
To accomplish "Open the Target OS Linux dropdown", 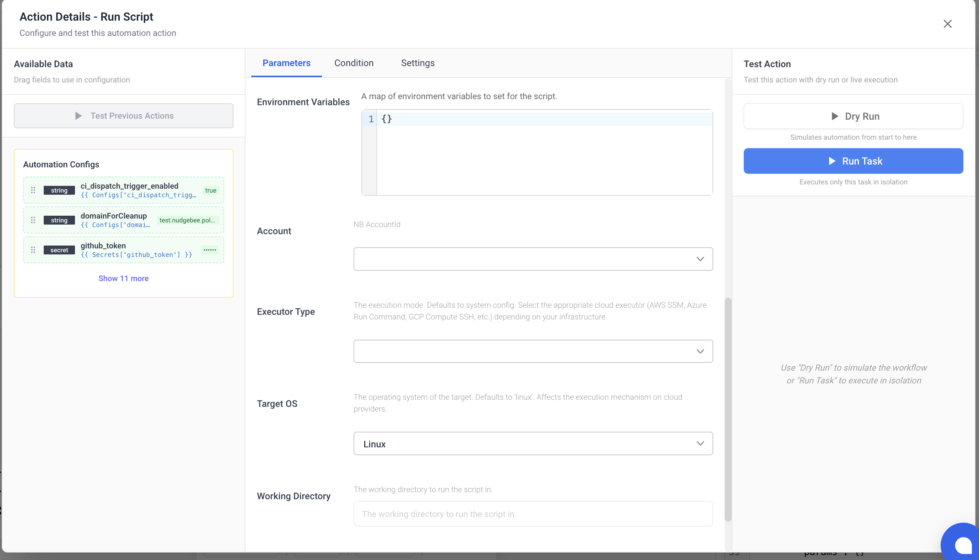I will tap(533, 443).
